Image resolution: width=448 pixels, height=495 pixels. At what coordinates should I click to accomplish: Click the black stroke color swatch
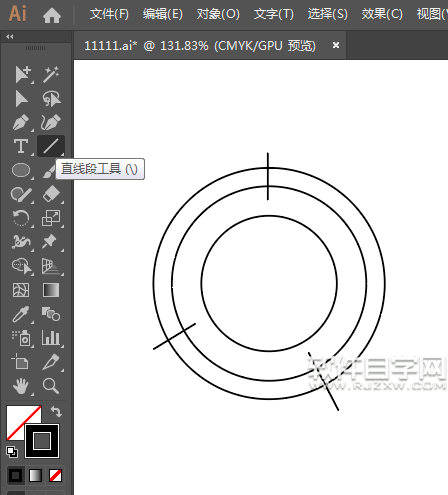[x=42, y=441]
